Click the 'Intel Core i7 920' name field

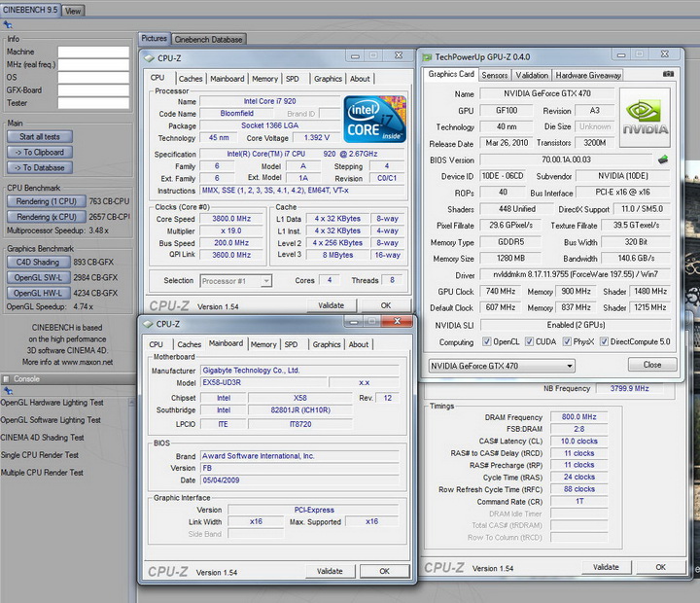pos(269,101)
